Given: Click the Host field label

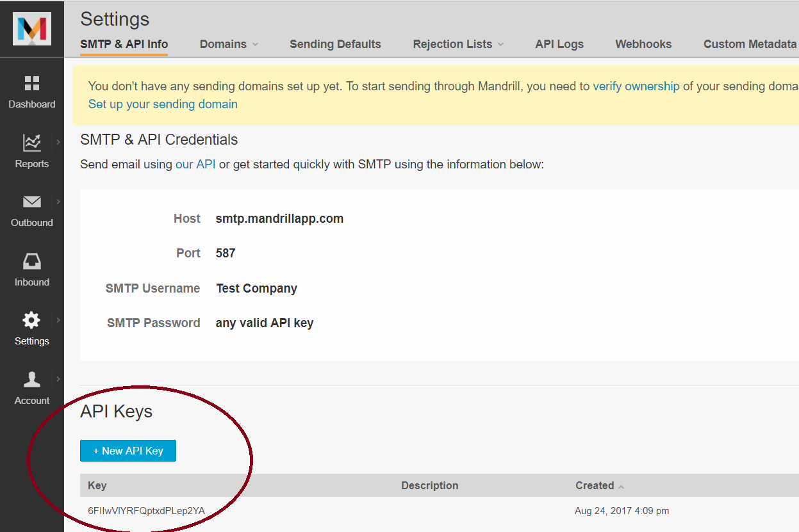Looking at the screenshot, I should [187, 219].
